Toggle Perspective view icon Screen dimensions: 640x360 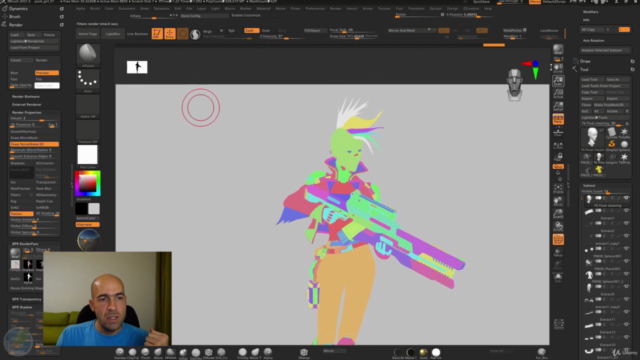tap(558, 119)
